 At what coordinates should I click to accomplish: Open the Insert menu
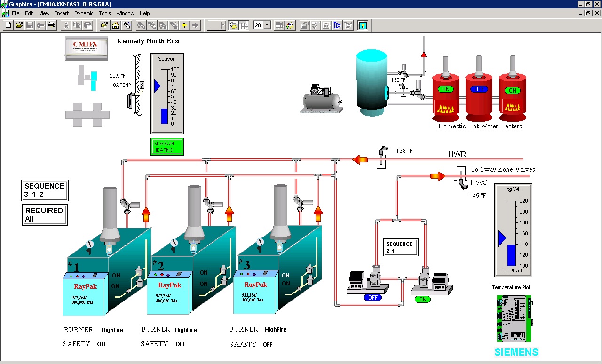62,13
